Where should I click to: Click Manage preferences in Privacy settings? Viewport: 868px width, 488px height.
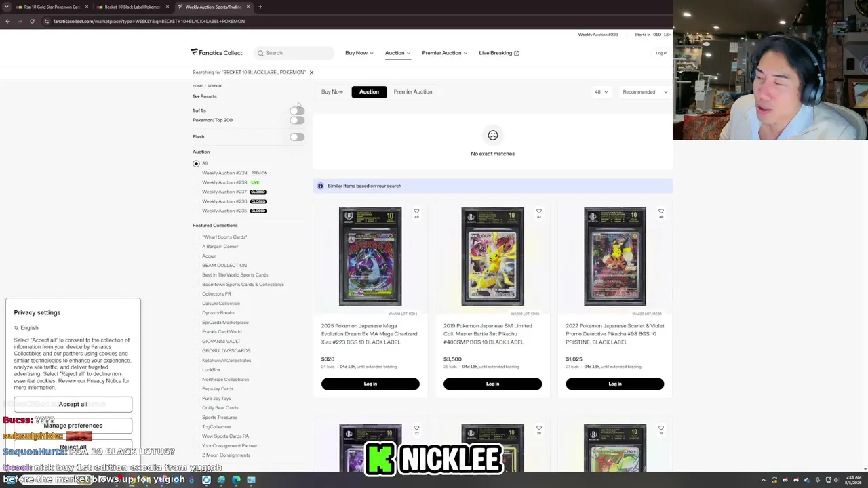(73, 426)
